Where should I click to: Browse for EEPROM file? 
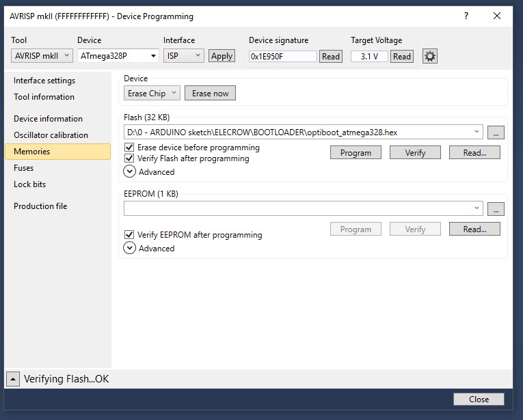tap(496, 209)
